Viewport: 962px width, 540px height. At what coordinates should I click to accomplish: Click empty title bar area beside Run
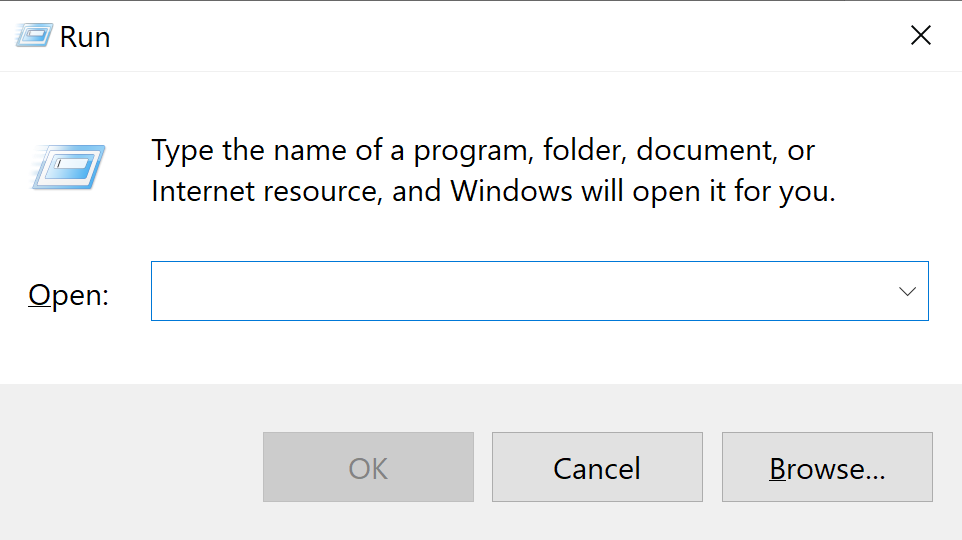point(491,36)
